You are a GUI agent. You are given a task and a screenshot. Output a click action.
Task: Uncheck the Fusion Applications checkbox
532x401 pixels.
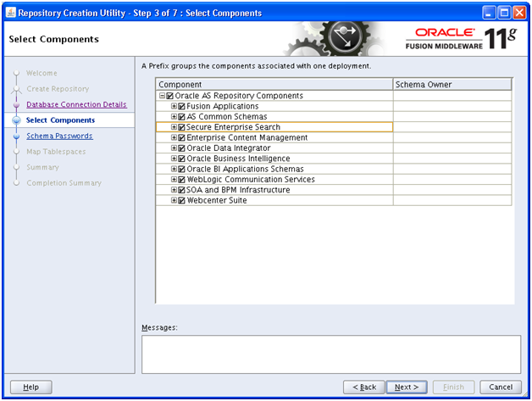coord(181,106)
